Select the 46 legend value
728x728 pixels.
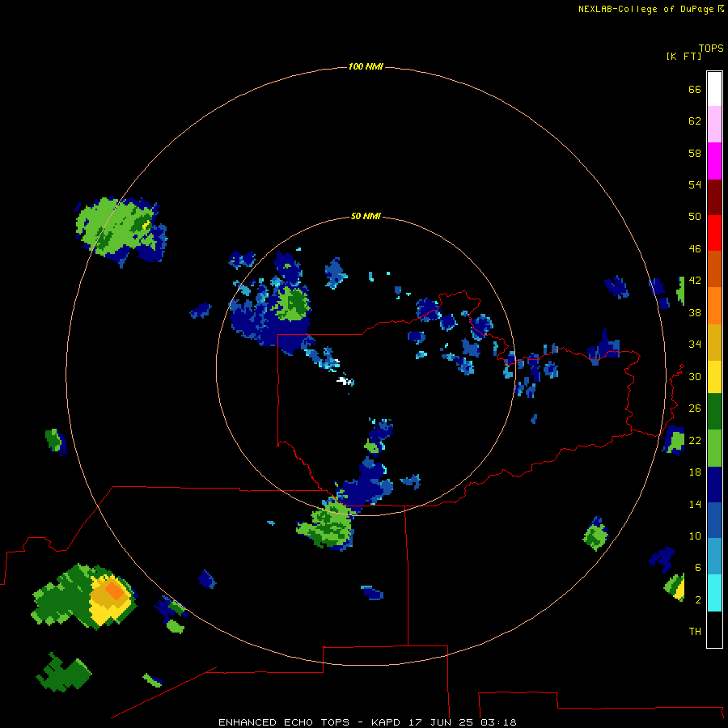[695, 249]
